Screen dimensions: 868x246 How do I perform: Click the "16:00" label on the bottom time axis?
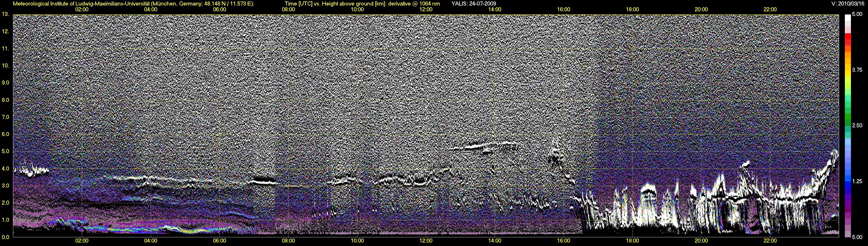point(563,241)
